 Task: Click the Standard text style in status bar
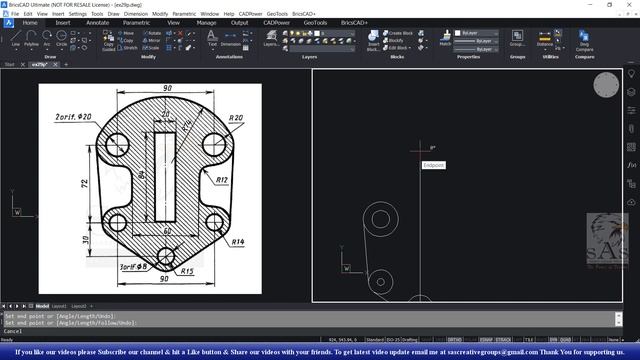pos(375,340)
